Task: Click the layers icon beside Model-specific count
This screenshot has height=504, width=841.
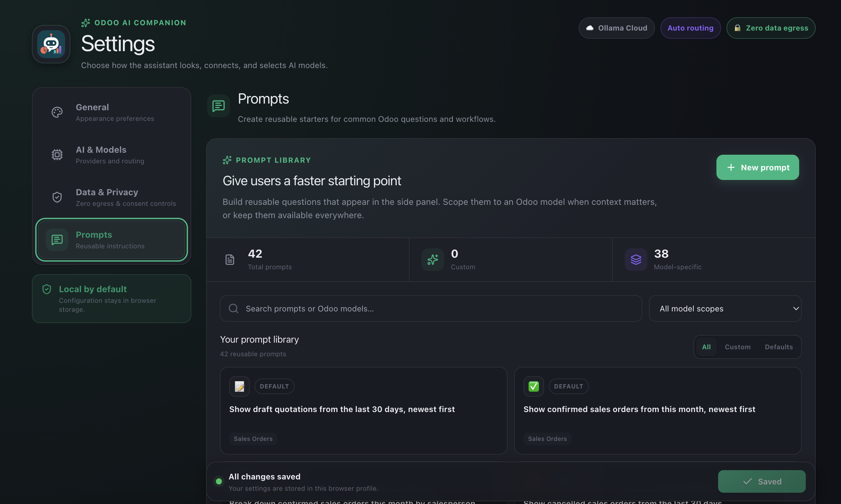Action: (636, 260)
